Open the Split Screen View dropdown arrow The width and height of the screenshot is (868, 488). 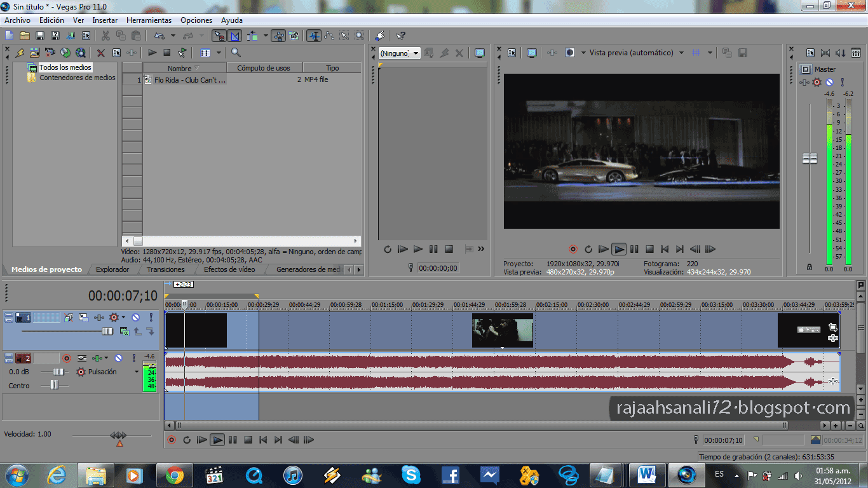click(x=583, y=53)
